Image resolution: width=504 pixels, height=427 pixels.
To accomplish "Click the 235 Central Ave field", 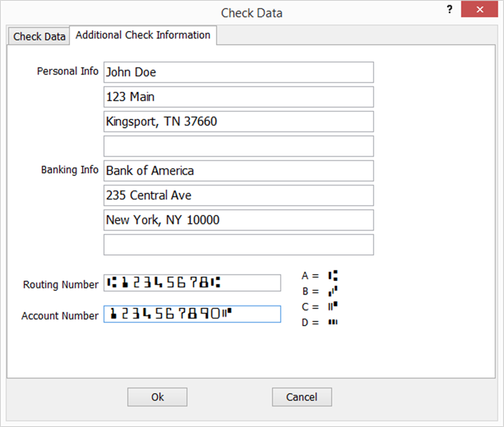I will 238,195.
